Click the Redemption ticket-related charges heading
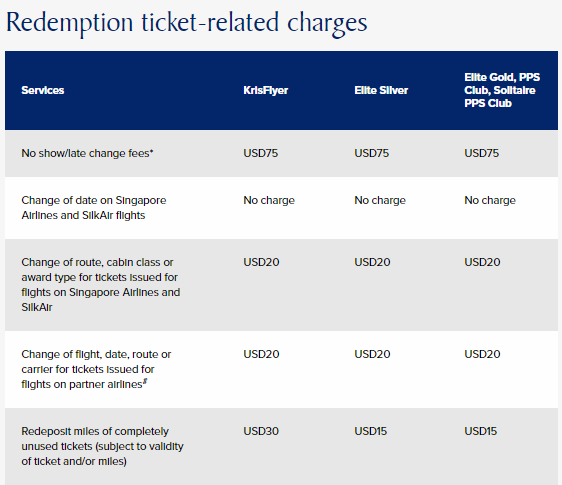Screen dimensions: 562x485 187,23
